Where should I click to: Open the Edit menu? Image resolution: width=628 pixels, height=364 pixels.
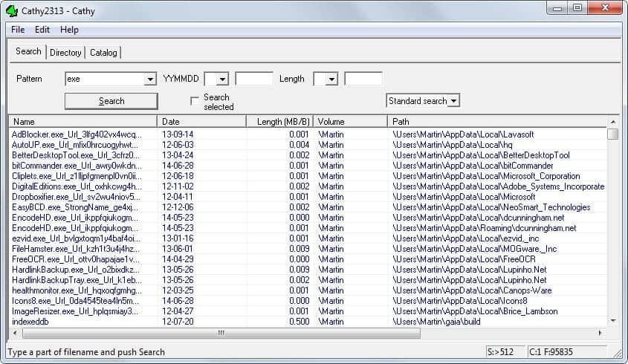[x=42, y=30]
